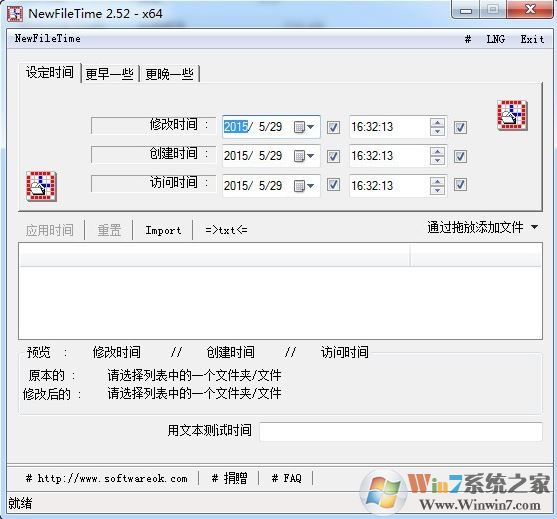
Task: Click the NewFileTime icon left of 访问时间 row
Action: click(x=41, y=186)
